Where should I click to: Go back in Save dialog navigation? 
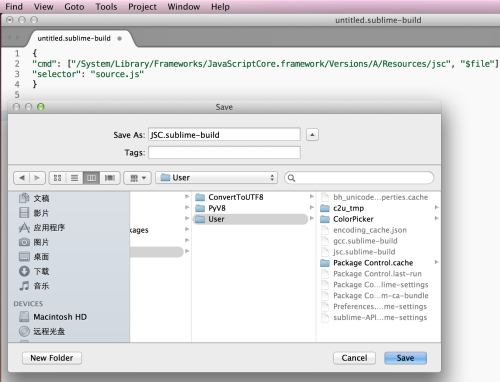coord(22,178)
